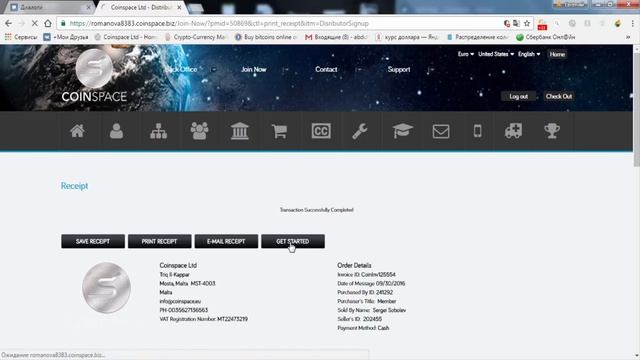Viewport: 640px width, 360px height.
Task: Expand the Contact menu arrow
Action: (358, 69)
